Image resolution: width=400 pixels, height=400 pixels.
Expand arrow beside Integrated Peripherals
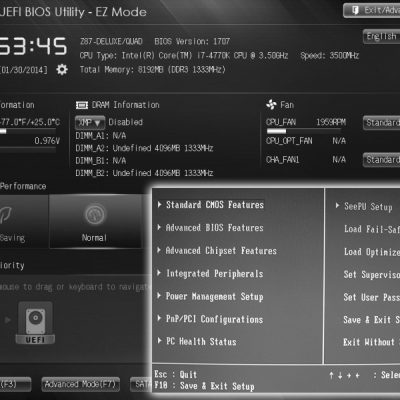[x=159, y=273]
